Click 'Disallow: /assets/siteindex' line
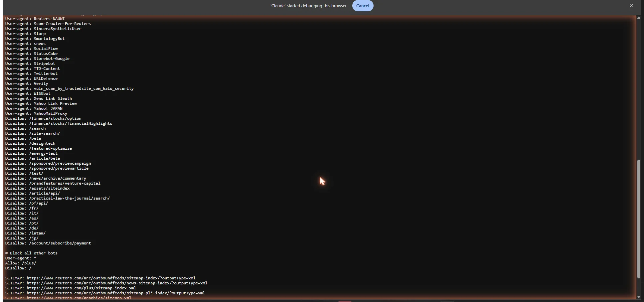Screen dimensions: 644x302 click(37, 188)
